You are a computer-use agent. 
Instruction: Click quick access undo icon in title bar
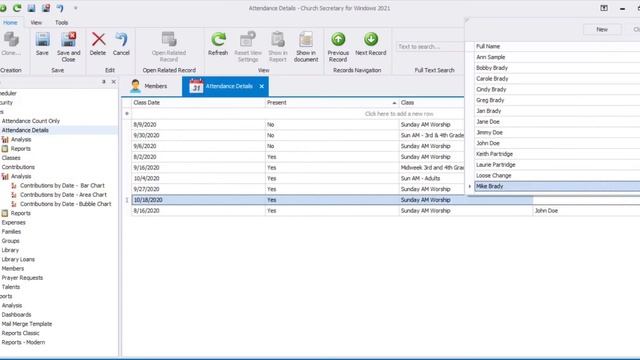(60, 8)
